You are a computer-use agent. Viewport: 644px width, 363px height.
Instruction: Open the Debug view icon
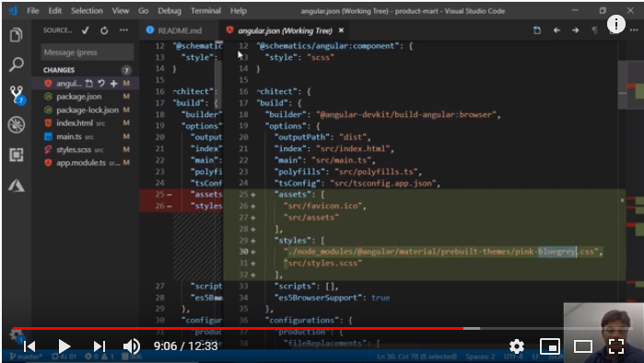(17, 124)
